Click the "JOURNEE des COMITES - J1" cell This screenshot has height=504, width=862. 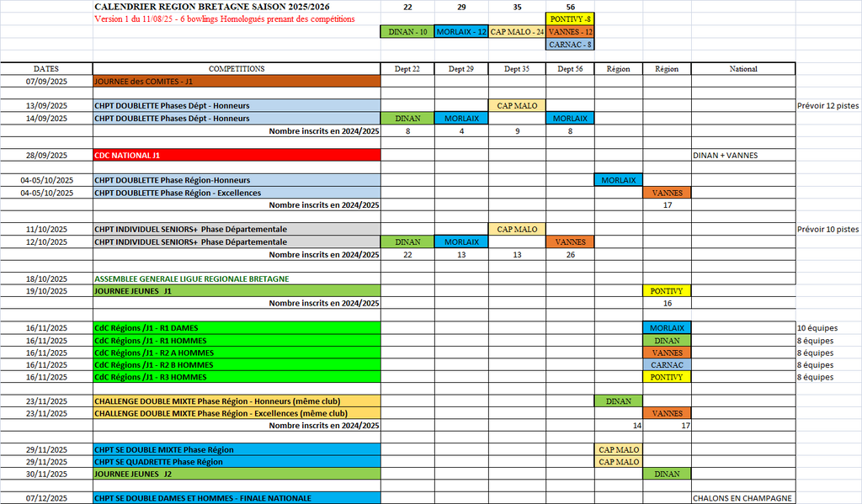coord(237,82)
